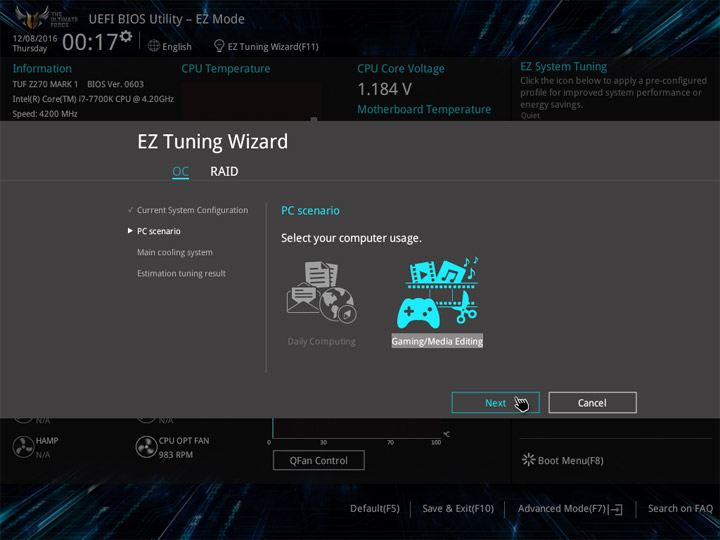Click the i7-7700K CPU model text
Screen dimensions: 720x540
[93, 99]
